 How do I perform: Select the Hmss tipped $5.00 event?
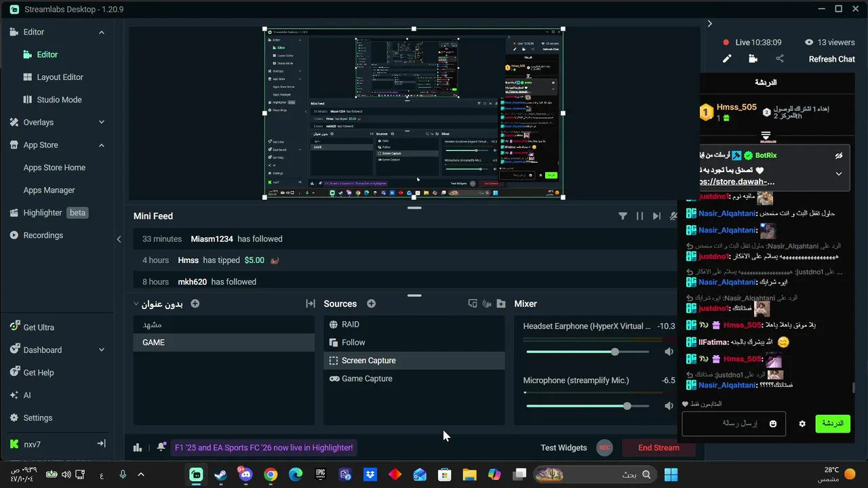407,260
